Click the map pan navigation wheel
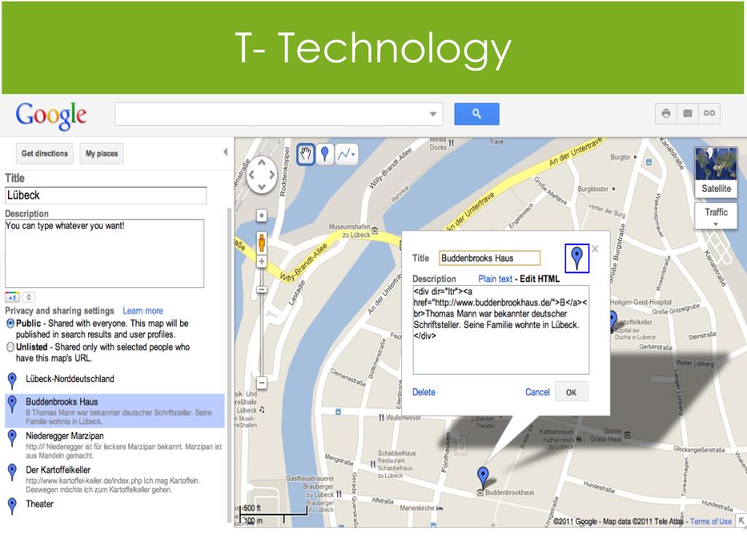This screenshot has width=747, height=560. [x=262, y=175]
